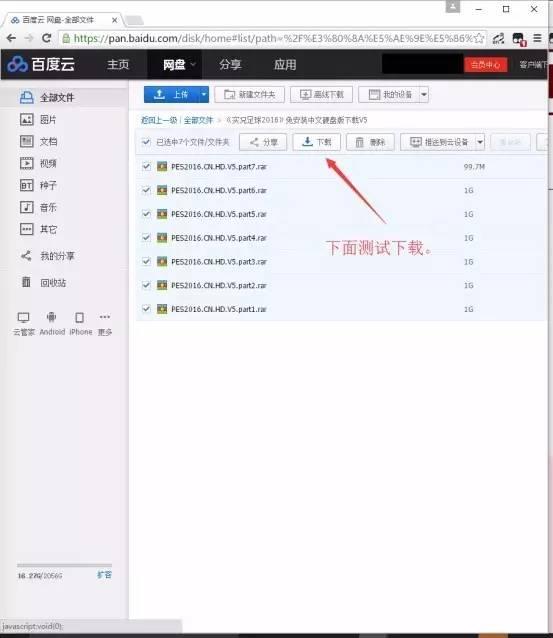This screenshot has width=553, height=638.
Task: Expand the 网盘 menu chevron
Action: [194, 64]
